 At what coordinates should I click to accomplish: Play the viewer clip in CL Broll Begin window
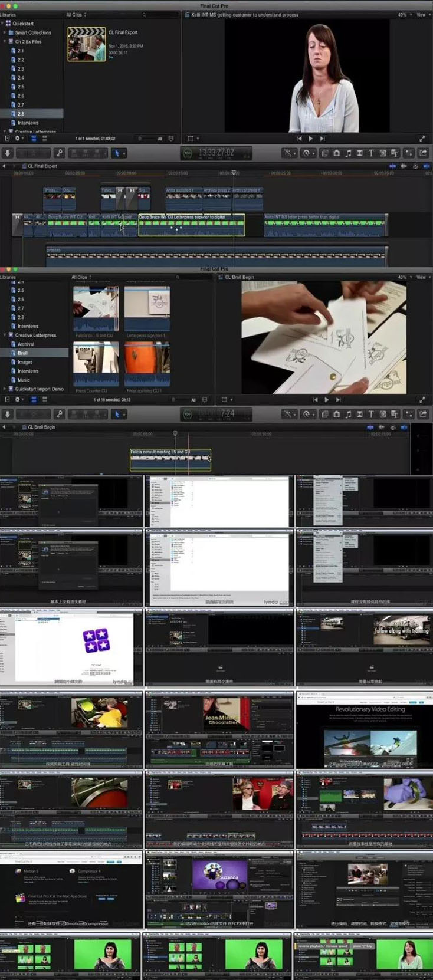(326, 400)
